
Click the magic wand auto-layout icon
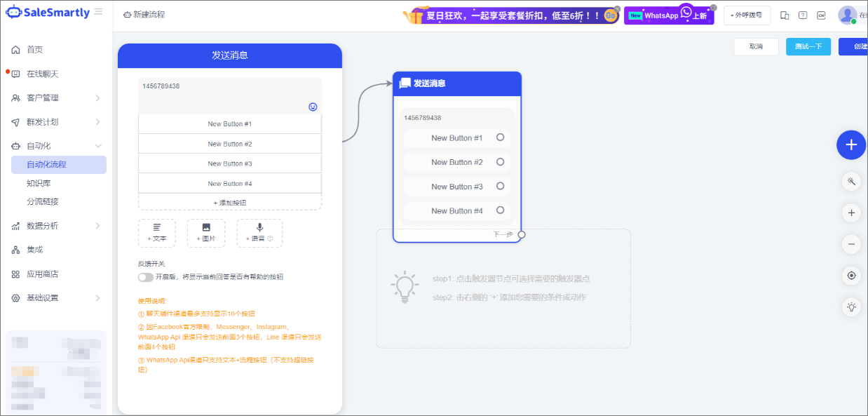point(851,182)
